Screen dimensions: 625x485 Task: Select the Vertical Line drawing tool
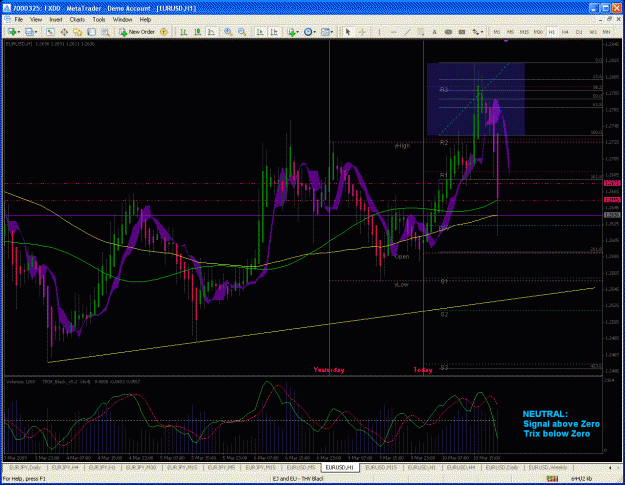(x=379, y=32)
